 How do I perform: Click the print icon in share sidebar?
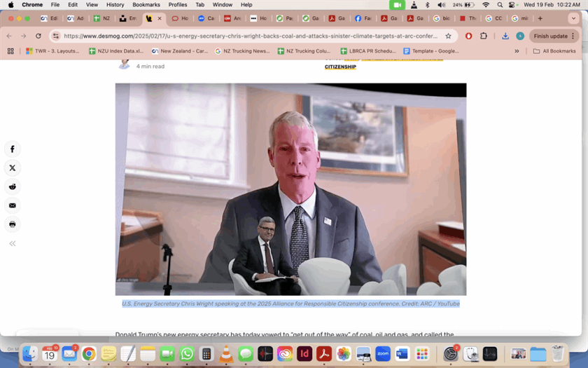(x=12, y=224)
